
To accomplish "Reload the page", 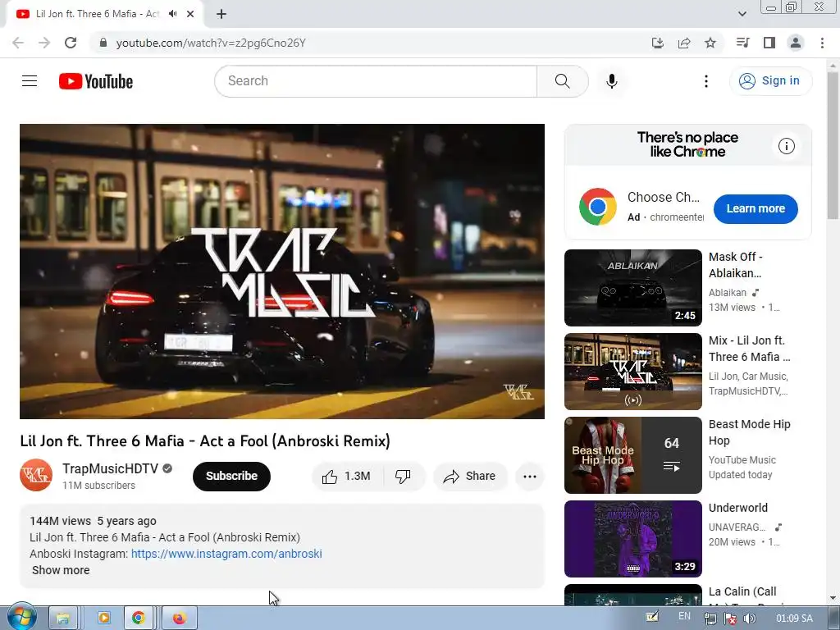I will (71, 43).
